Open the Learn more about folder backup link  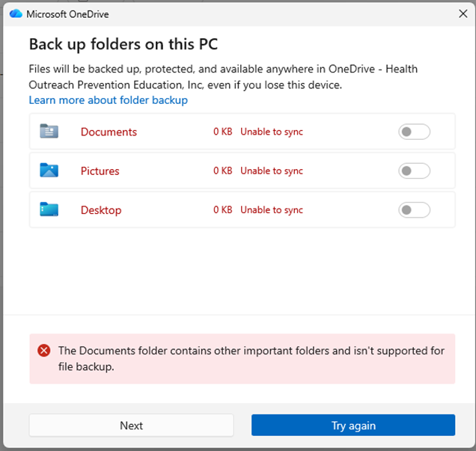point(109,100)
